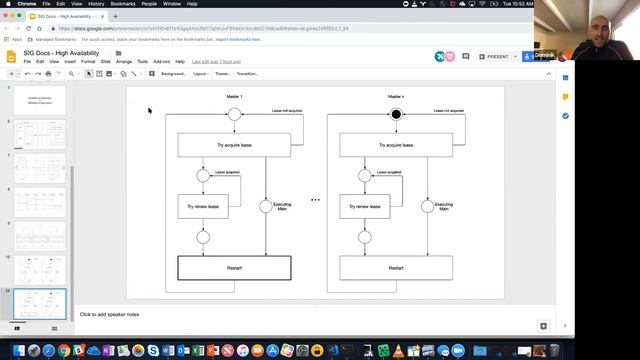Open the Tasks side panel icon
This screenshot has height=360, width=640.
[565, 116]
